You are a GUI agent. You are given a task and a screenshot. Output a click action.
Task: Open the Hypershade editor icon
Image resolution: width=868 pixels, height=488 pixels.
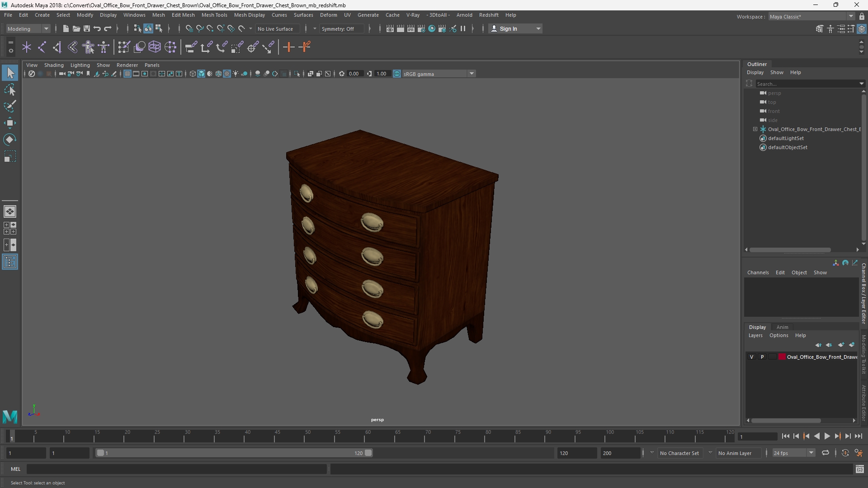click(432, 28)
